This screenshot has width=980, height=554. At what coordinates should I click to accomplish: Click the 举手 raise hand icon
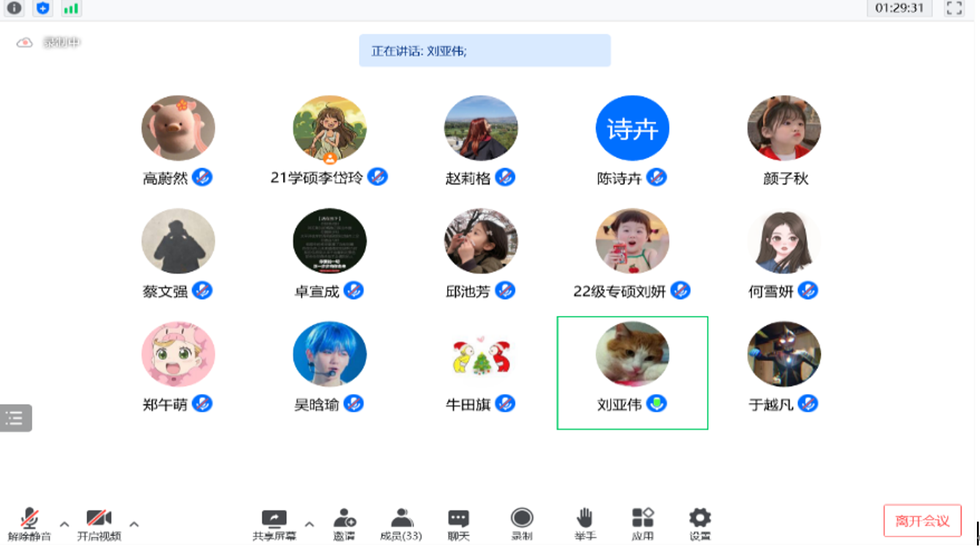584,524
